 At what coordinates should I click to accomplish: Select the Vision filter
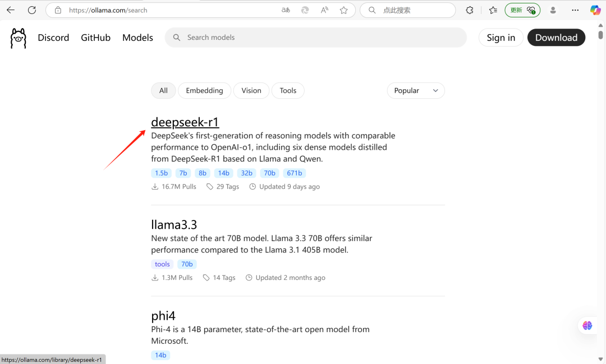click(x=251, y=90)
